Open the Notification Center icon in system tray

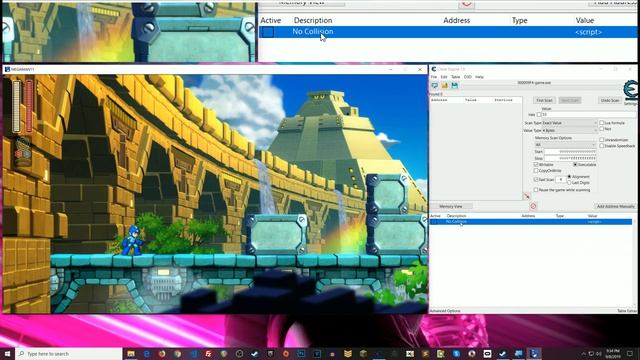click(630, 353)
